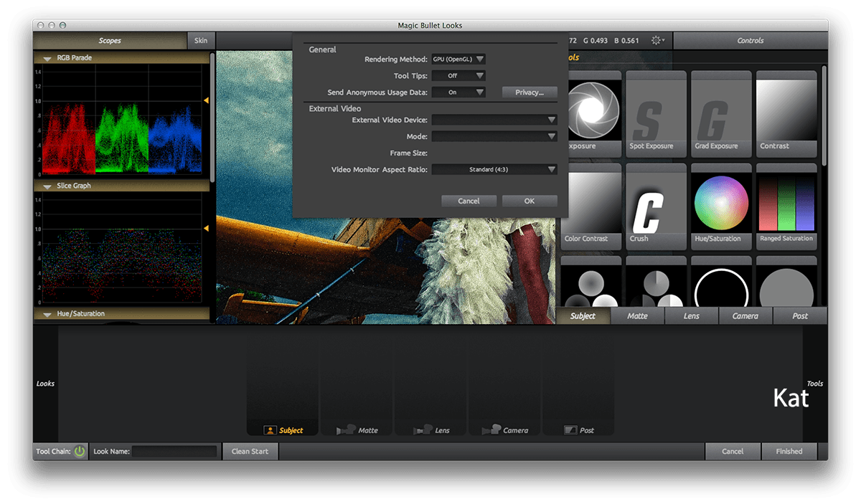
Task: Select the Subject tools tab
Action: [x=583, y=315]
